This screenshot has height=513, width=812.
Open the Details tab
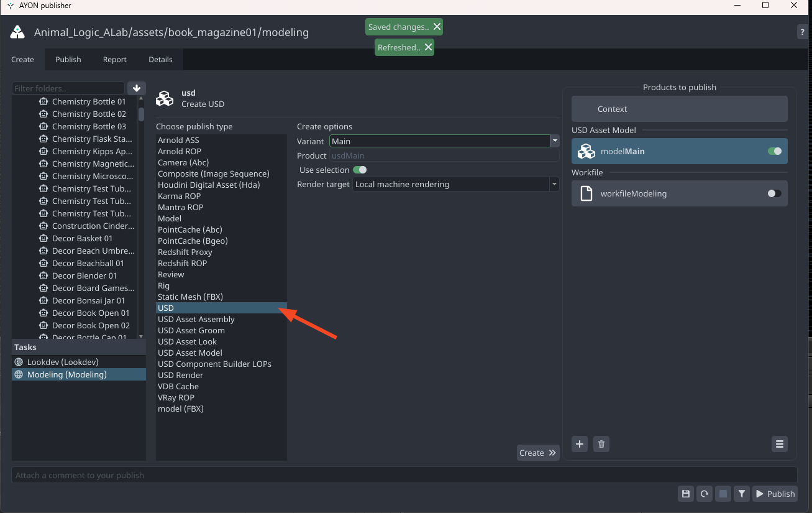[160, 60]
